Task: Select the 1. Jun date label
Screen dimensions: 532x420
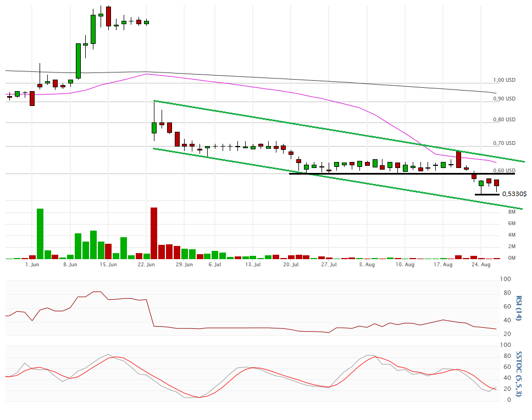Action: point(32,264)
